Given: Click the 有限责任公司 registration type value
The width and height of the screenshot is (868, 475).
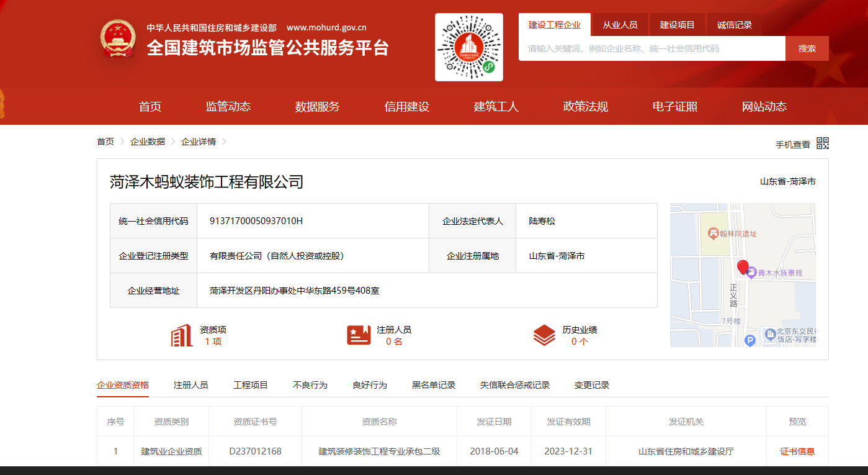Looking at the screenshot, I should click(277, 256).
